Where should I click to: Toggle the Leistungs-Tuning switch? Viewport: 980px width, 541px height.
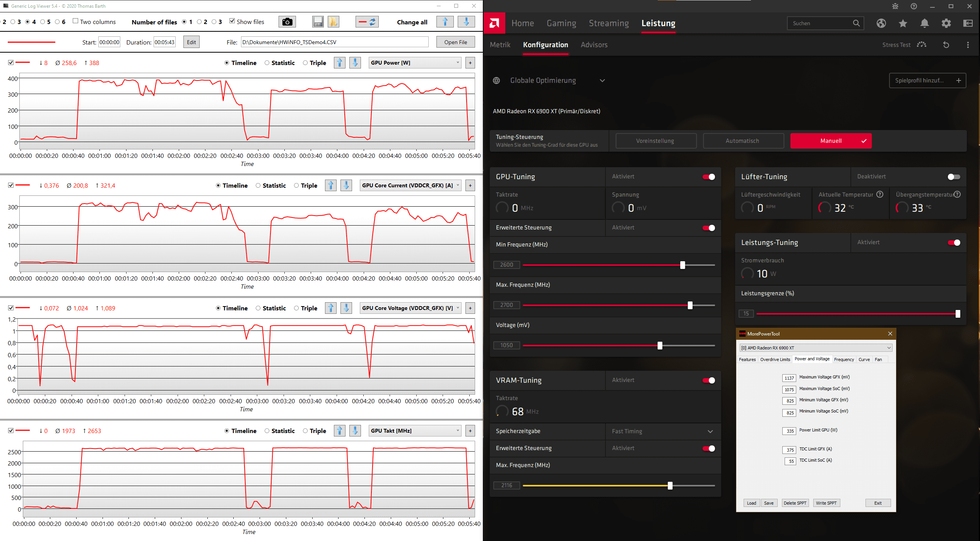tap(954, 243)
